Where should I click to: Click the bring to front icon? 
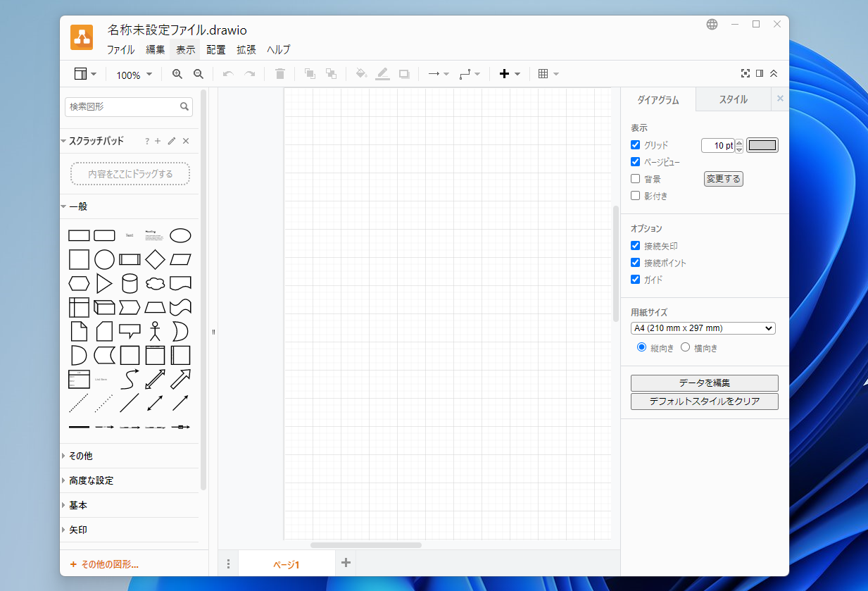[x=310, y=74]
